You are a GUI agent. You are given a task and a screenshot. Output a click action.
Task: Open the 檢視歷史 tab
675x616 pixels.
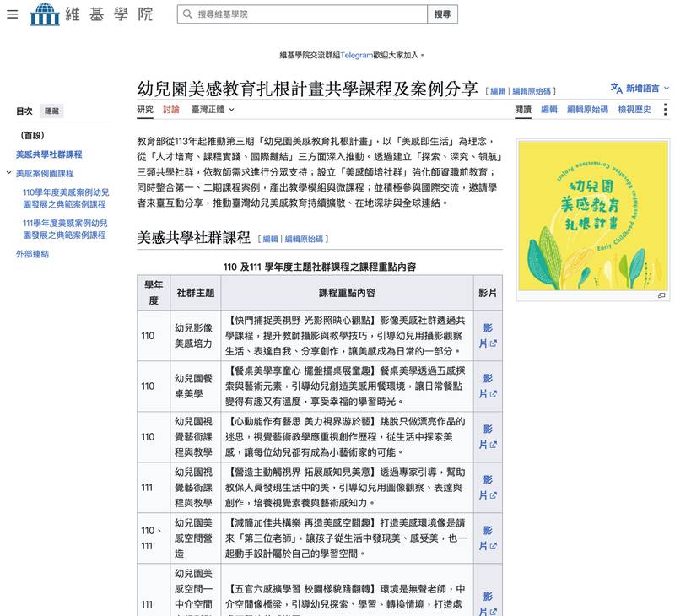634,110
